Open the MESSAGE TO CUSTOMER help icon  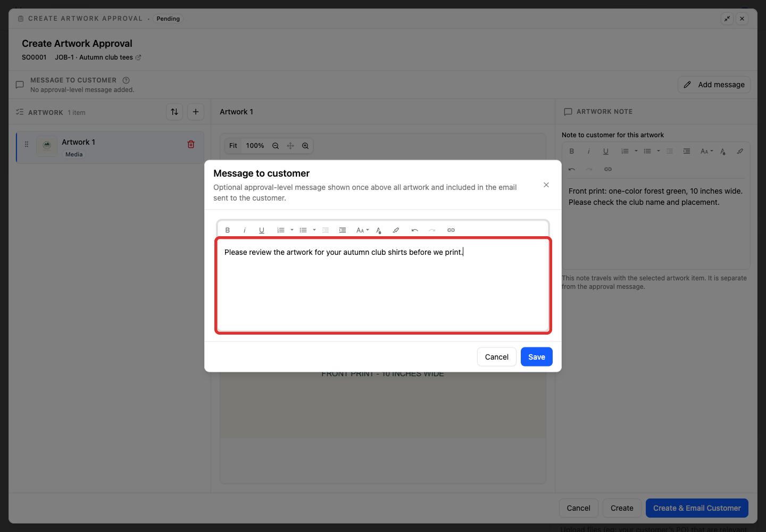pos(126,80)
